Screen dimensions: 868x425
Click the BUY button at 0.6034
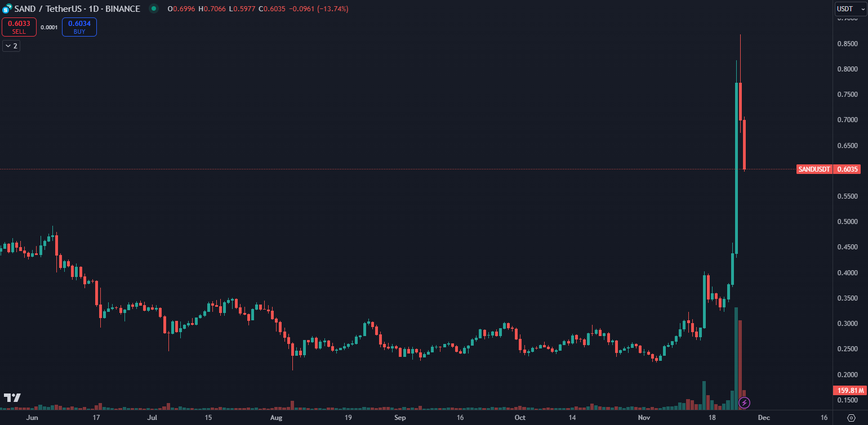[79, 27]
